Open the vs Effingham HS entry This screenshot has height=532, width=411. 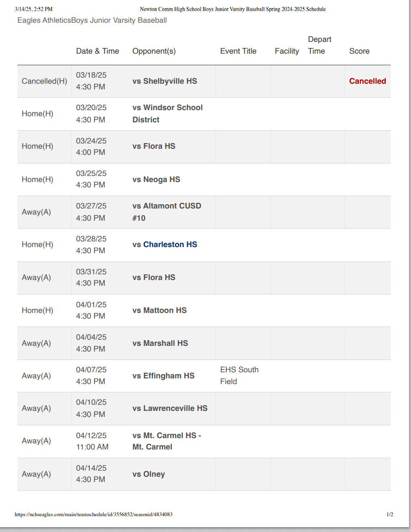click(163, 376)
